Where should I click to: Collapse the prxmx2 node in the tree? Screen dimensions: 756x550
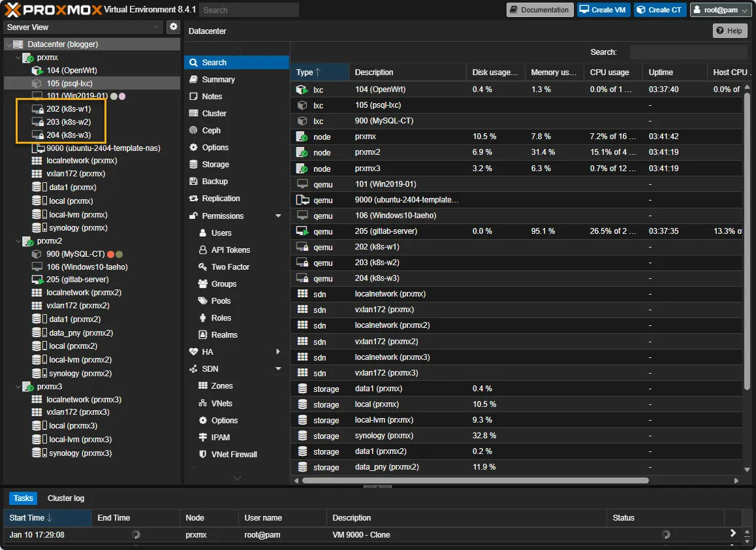18,241
